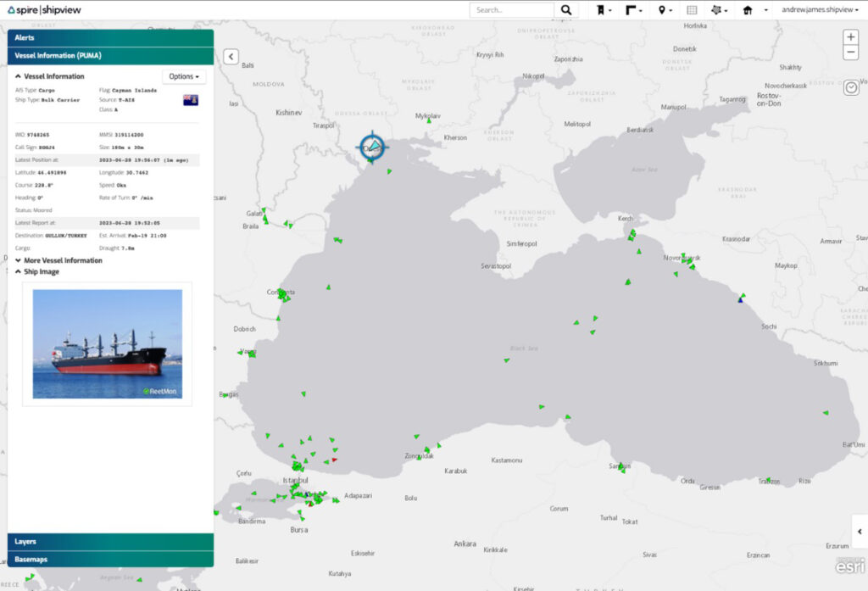Click the circular check icon below zoom controls
Screen dimensions: 868x591
[851, 86]
